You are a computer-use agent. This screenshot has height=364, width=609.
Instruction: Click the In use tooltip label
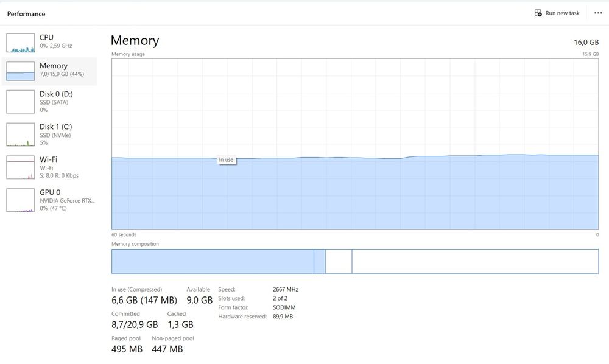click(226, 160)
